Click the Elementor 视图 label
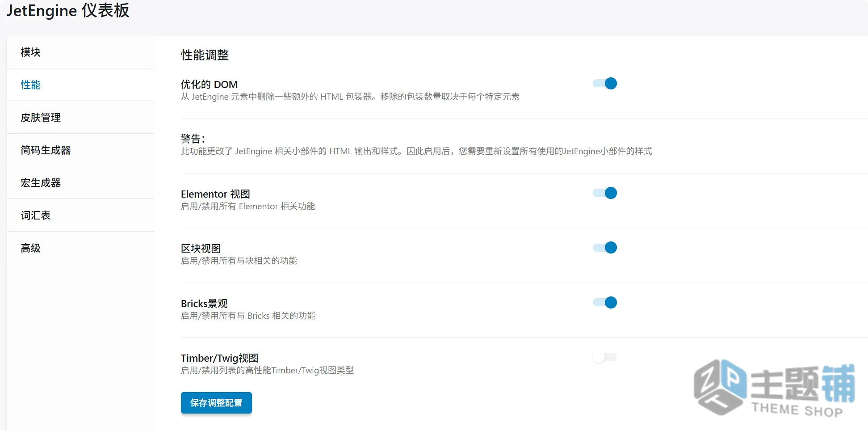868x431 pixels. 215,194
